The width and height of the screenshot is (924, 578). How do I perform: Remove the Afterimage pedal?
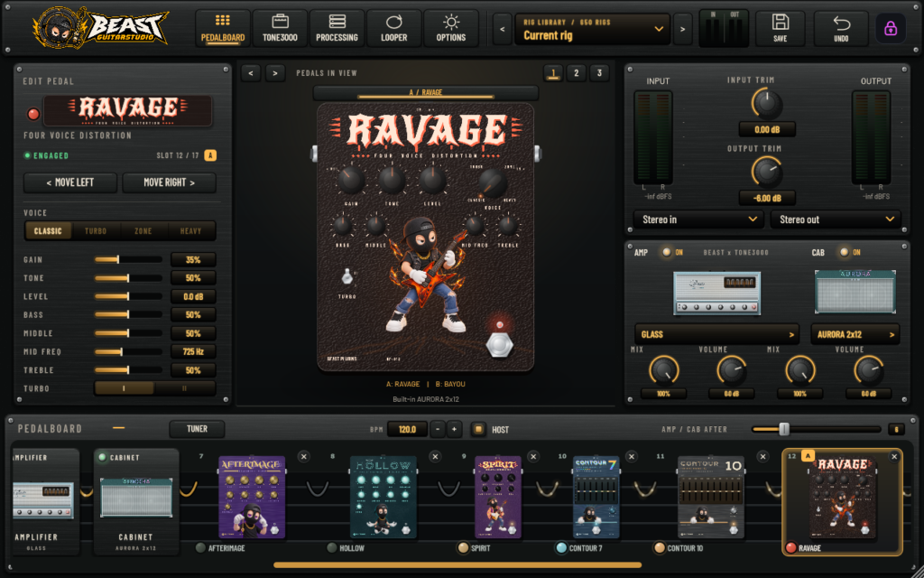click(x=303, y=456)
